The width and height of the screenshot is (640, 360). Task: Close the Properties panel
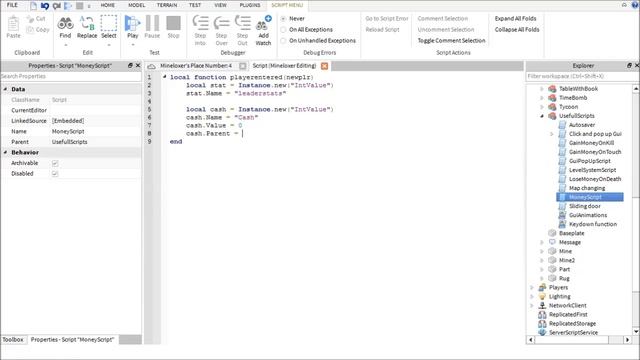(138, 65)
